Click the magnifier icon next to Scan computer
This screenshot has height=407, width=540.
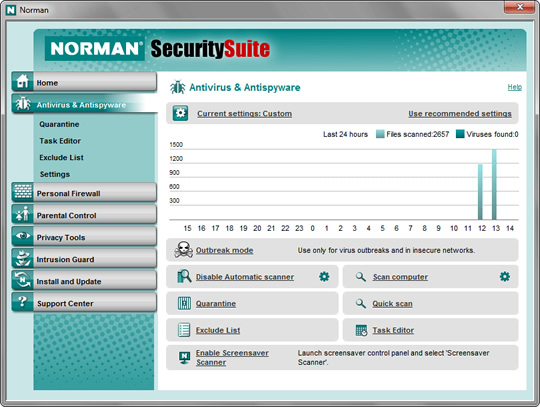(361, 276)
